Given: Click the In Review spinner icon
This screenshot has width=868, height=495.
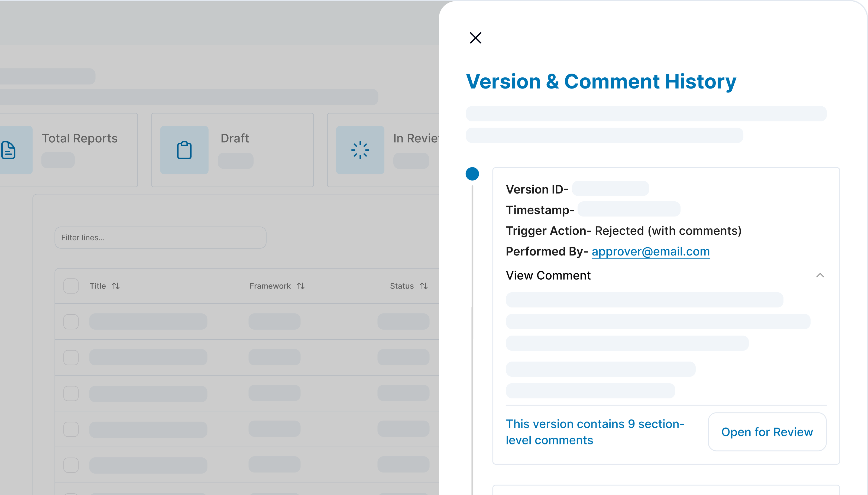Looking at the screenshot, I should tap(360, 150).
